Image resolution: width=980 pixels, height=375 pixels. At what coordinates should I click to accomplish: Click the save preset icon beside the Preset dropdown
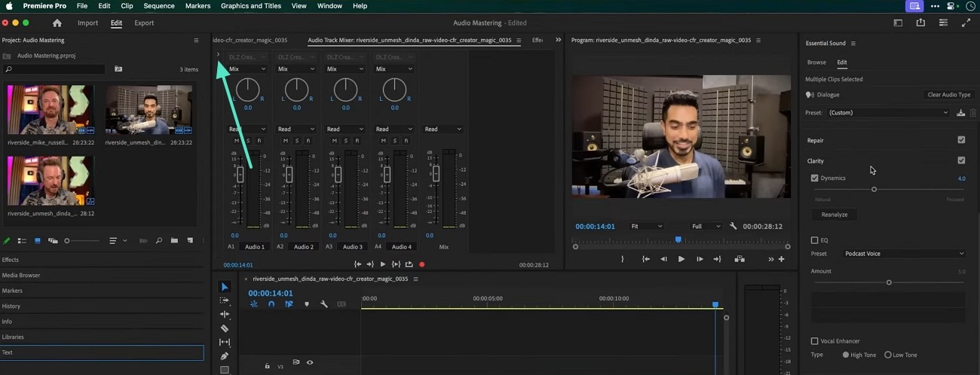[x=960, y=113]
